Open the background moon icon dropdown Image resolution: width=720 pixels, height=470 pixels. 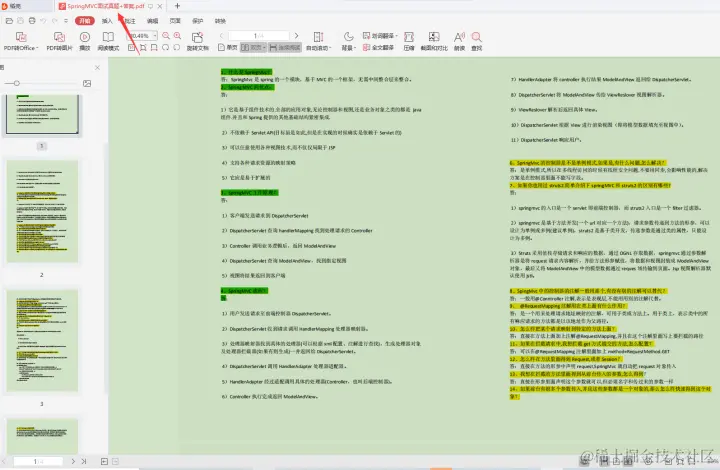[349, 41]
